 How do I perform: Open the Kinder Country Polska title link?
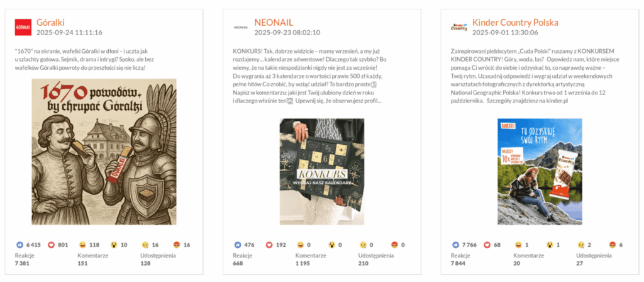tap(515, 23)
